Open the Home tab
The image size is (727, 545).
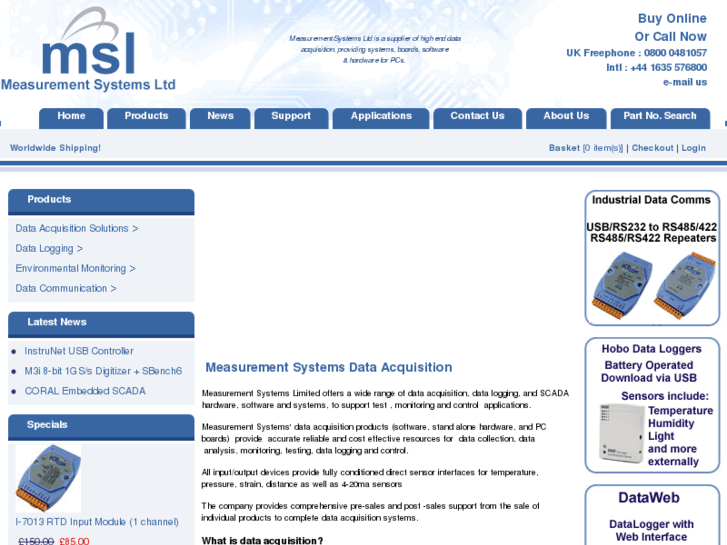[x=71, y=117]
